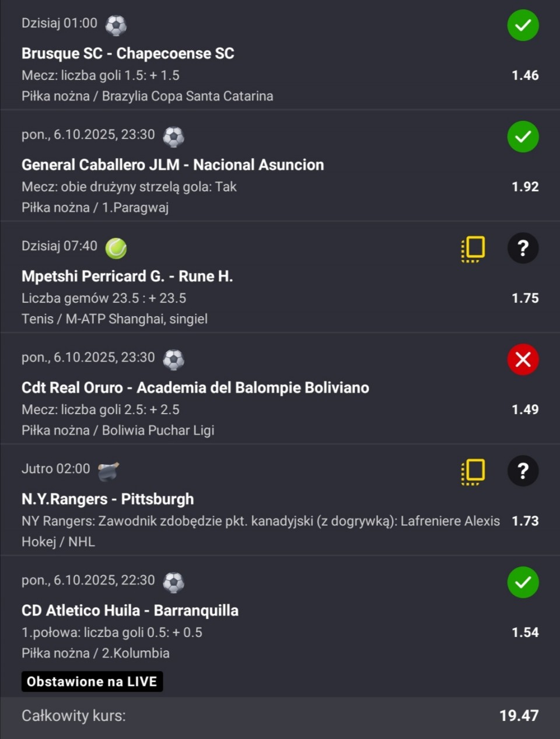Image resolution: width=560 pixels, height=739 pixels.
Task: Click red X icon on Real Oruro bet
Action: pos(523,360)
